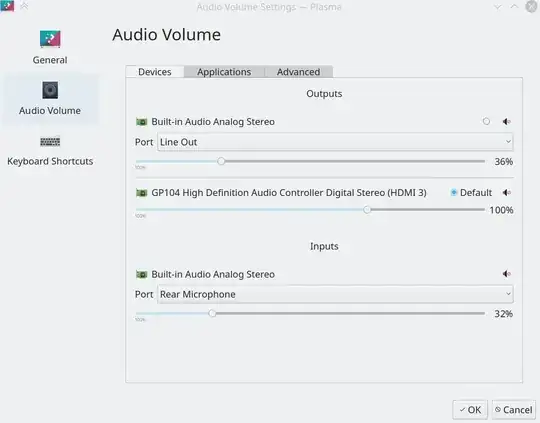Expand the Rear Microphone port dropdown
540x423 pixels.
[335, 294]
